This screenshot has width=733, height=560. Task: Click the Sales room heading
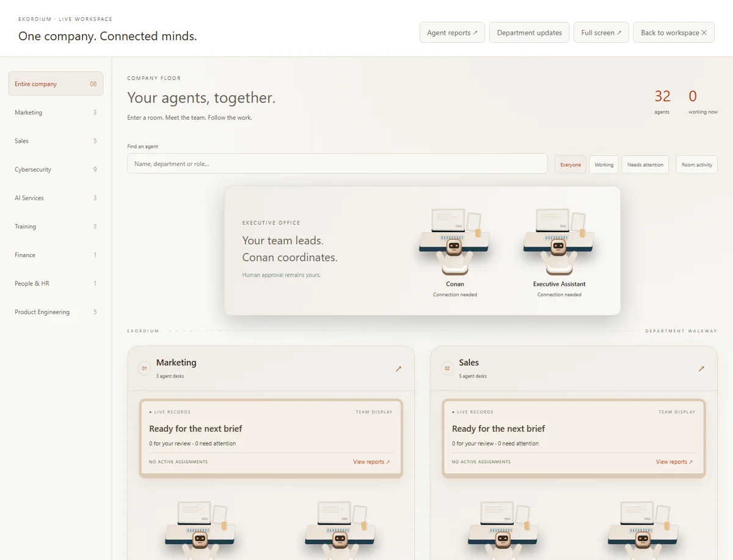(x=469, y=362)
